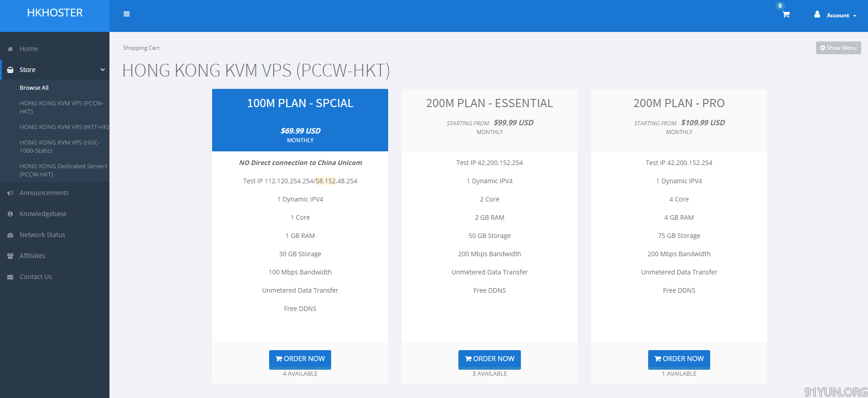
Task: Open the shopping cart icon
Action: [x=786, y=15]
